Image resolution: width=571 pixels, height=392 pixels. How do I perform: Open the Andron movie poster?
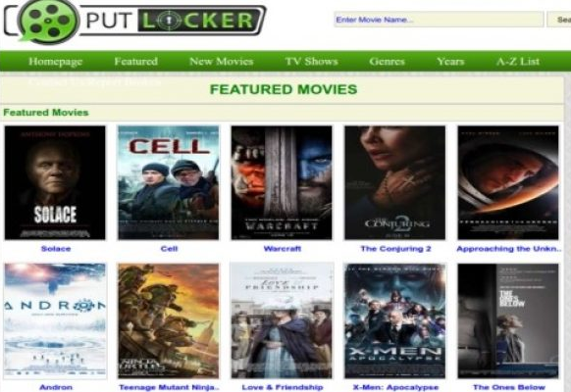pos(55,320)
